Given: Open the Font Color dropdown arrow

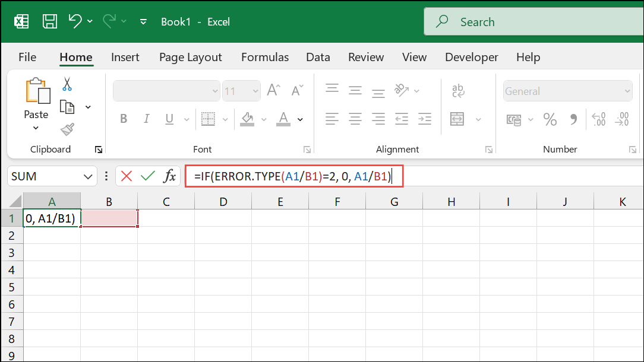Looking at the screenshot, I should point(300,119).
